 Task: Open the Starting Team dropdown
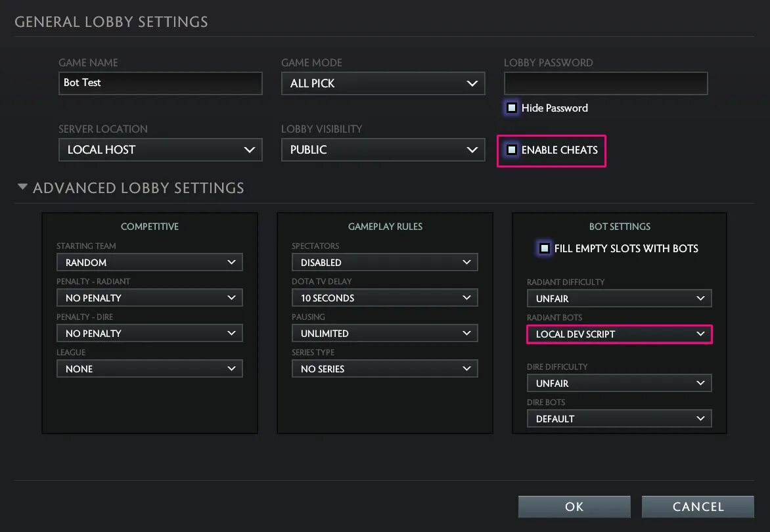(150, 262)
